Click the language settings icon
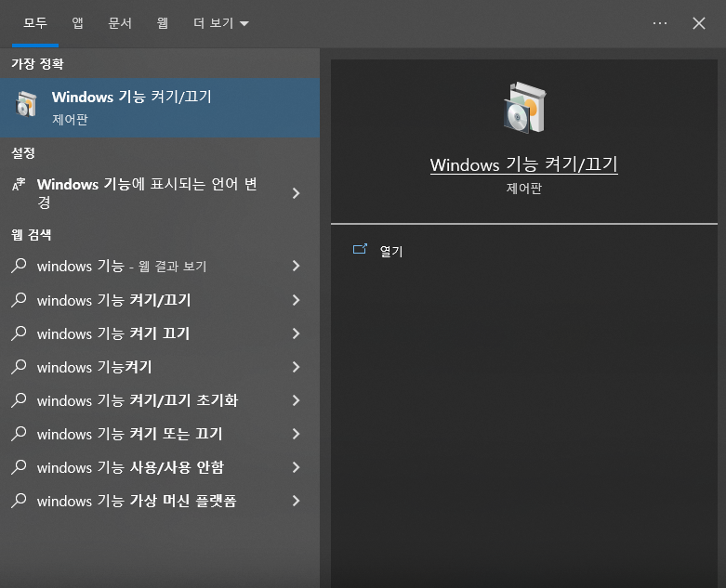Screen dimensions: 726x588 point(19,184)
